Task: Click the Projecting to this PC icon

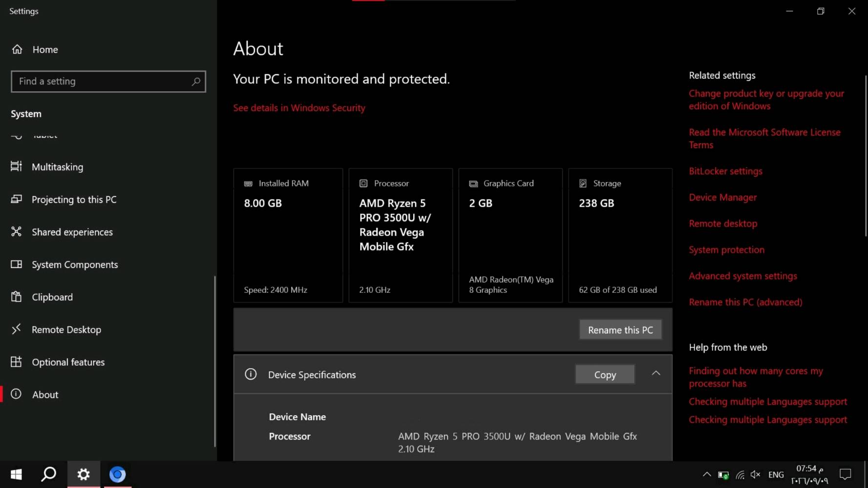Action: click(x=16, y=199)
